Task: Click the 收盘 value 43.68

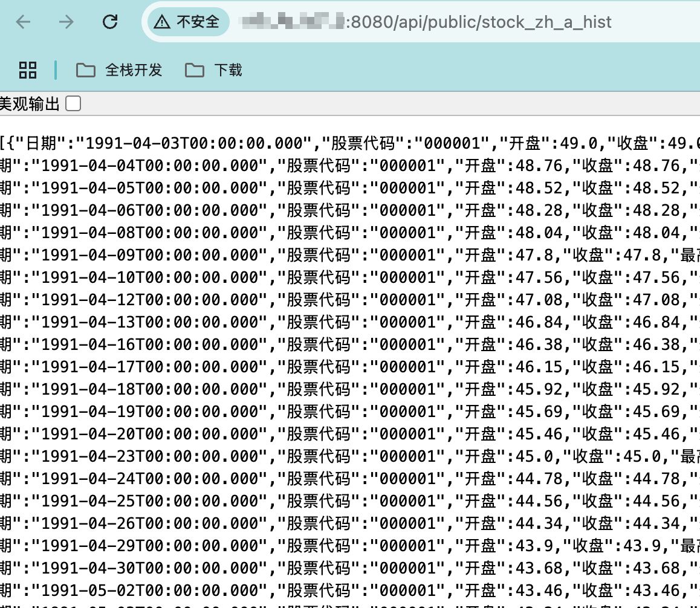Action: 659,568
